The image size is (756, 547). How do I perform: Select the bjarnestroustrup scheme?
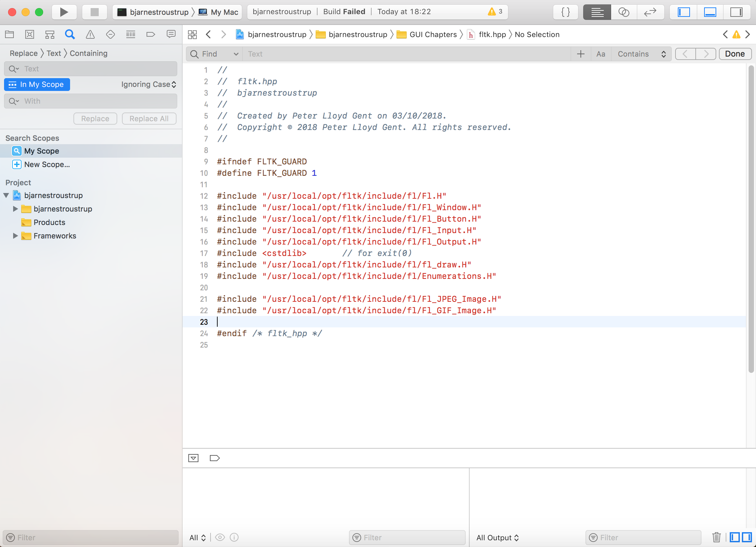(153, 12)
